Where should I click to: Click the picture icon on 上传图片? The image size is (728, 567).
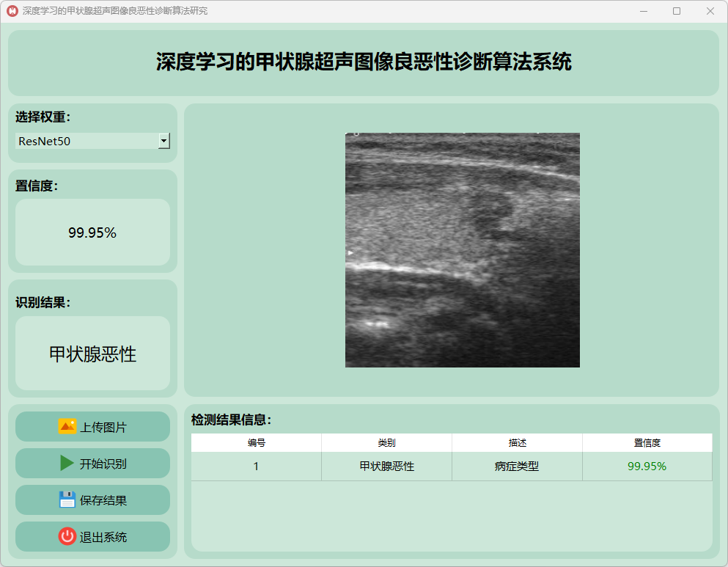[67, 427]
